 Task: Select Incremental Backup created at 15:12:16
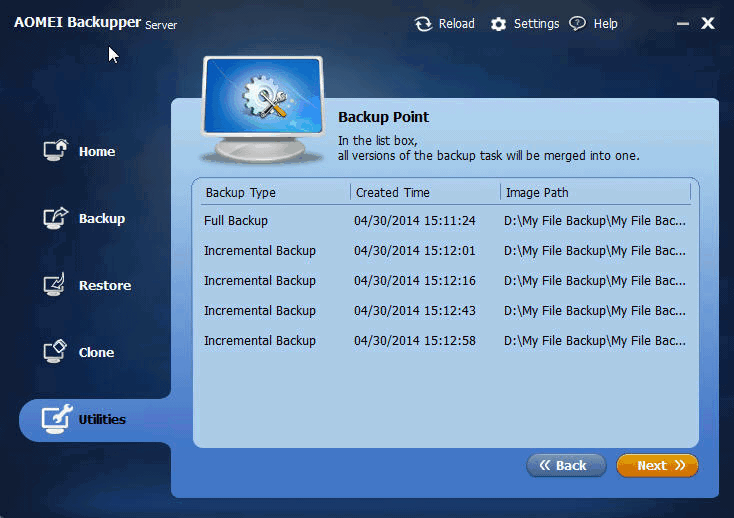[446, 281]
